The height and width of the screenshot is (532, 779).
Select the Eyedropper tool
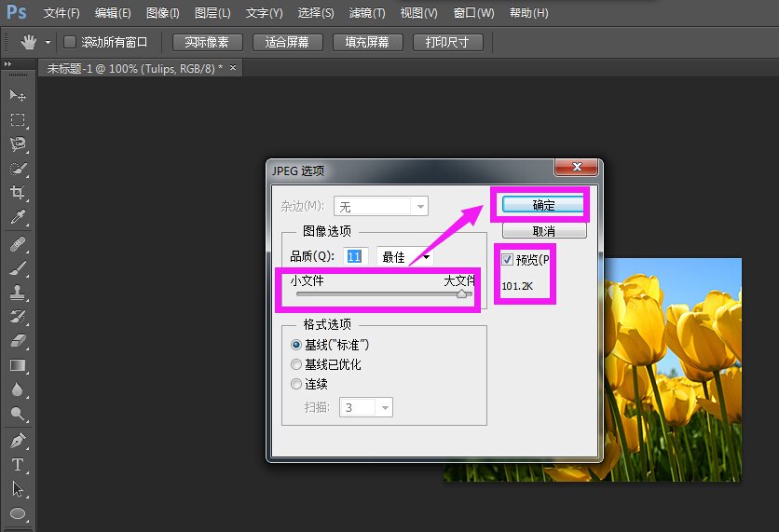pos(18,218)
